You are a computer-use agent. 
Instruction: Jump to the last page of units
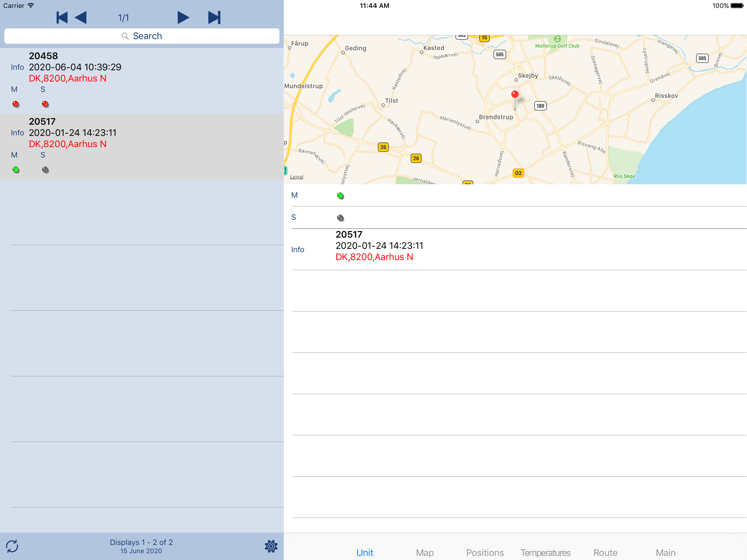(214, 17)
